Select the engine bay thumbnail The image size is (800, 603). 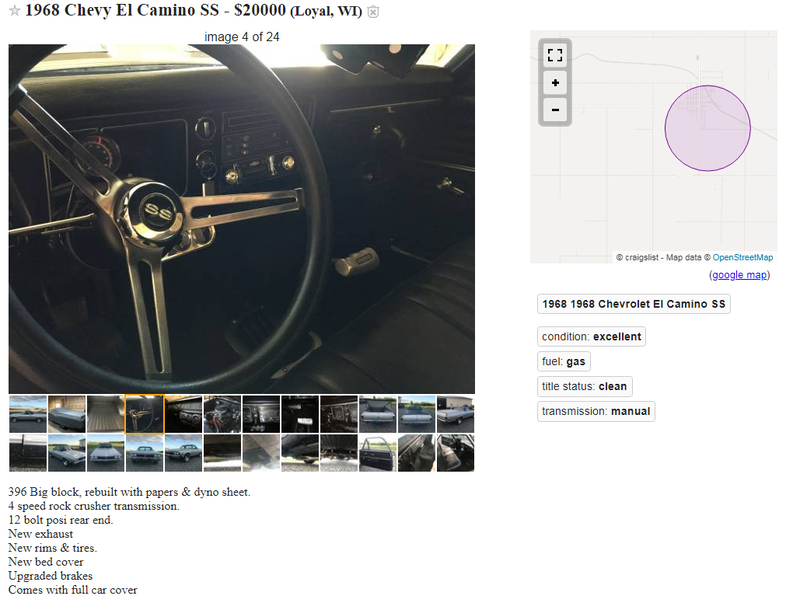pos(222,414)
